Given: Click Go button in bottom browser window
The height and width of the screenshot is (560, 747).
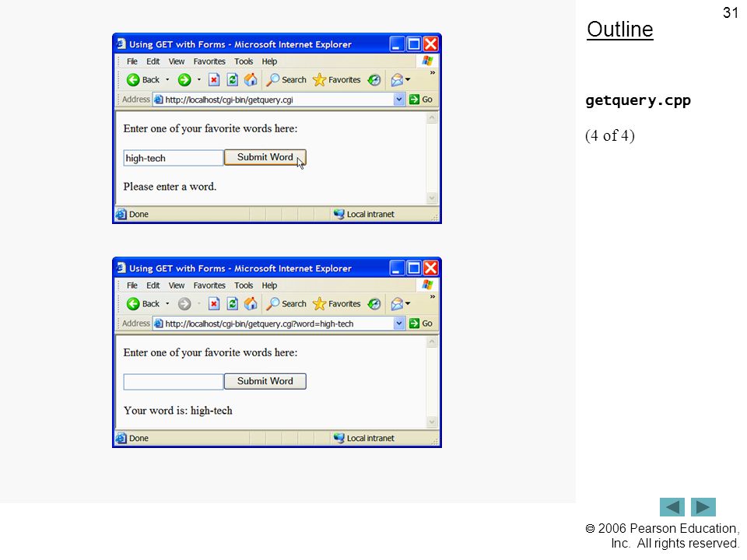Looking at the screenshot, I should pyautogui.click(x=421, y=324).
